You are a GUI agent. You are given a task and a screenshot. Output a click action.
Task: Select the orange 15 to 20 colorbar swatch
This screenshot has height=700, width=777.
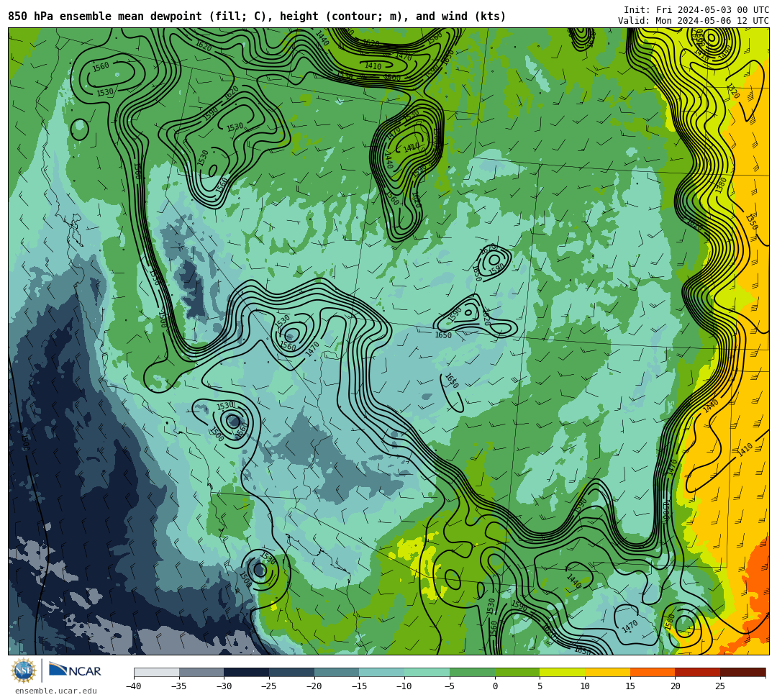coord(653,672)
